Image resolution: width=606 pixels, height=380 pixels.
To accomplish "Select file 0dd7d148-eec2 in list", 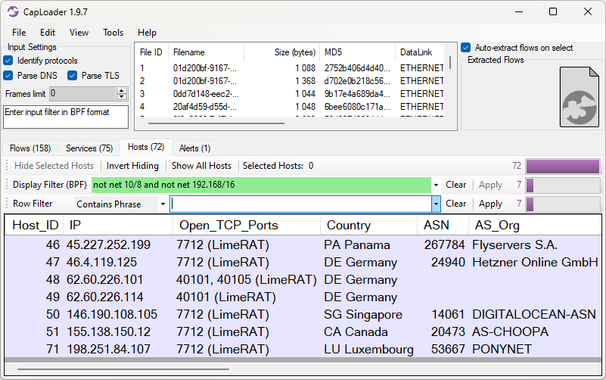I will (x=291, y=94).
